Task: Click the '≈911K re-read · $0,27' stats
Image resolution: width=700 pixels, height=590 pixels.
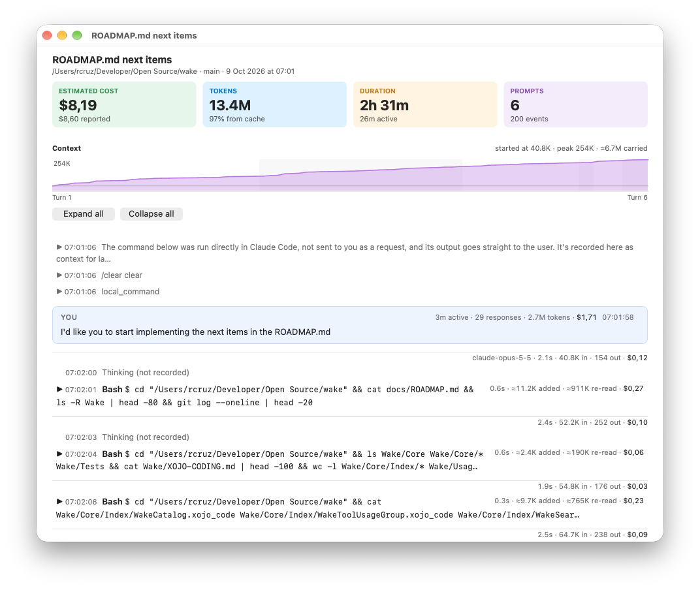Action: click(605, 389)
